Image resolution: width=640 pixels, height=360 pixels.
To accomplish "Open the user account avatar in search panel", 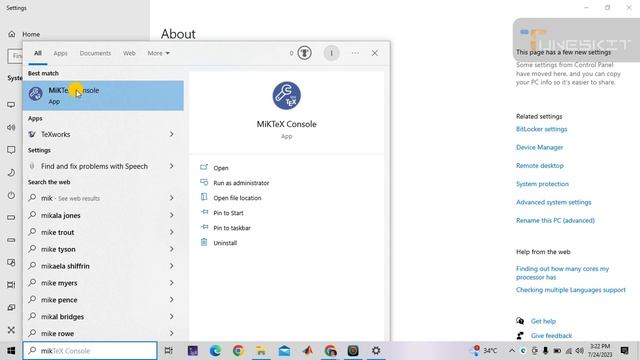I will click(331, 53).
